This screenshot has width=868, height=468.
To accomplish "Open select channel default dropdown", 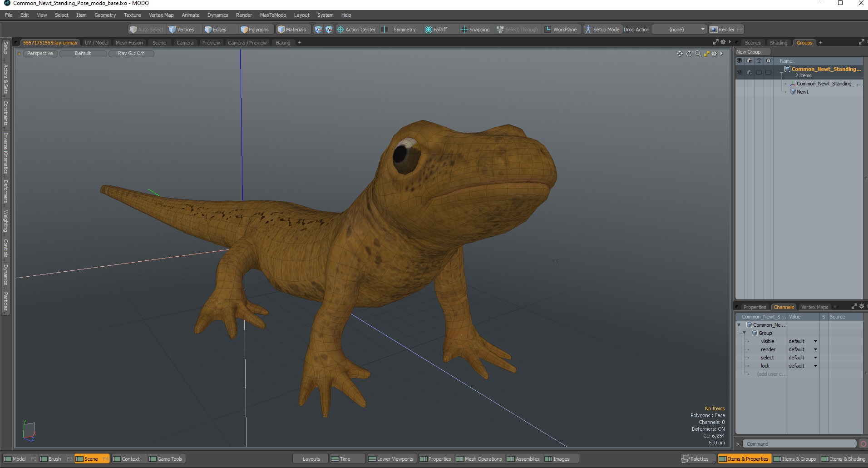I will click(x=803, y=358).
